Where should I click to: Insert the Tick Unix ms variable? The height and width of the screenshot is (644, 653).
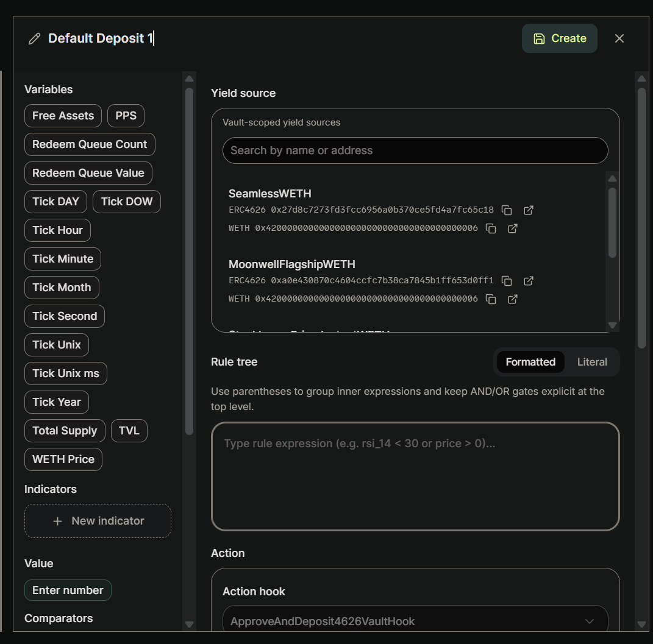66,373
